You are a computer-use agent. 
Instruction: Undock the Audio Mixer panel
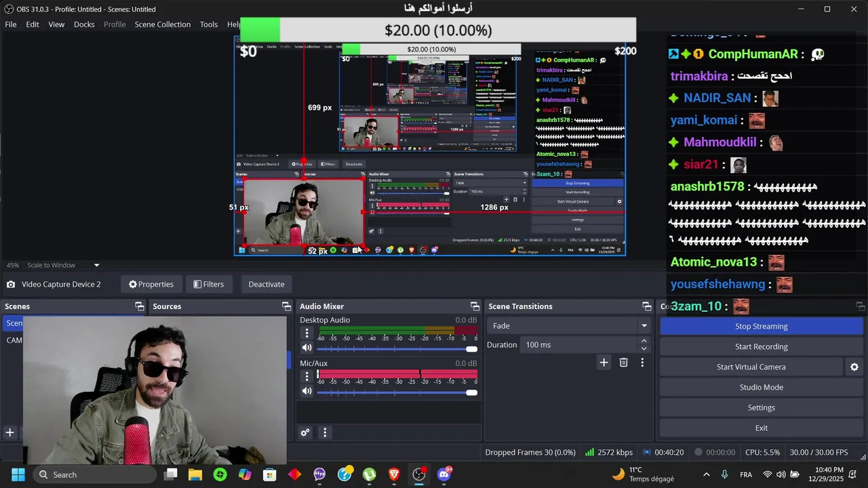[475, 306]
